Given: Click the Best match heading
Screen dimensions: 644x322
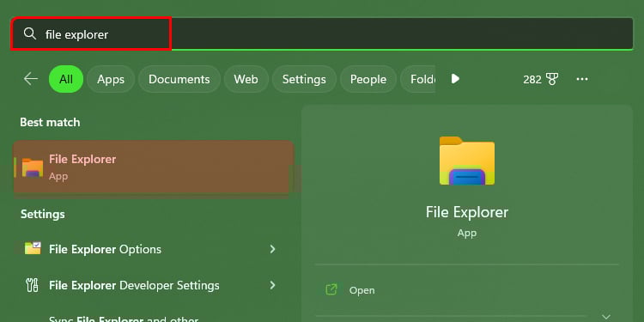Looking at the screenshot, I should click(x=50, y=123).
